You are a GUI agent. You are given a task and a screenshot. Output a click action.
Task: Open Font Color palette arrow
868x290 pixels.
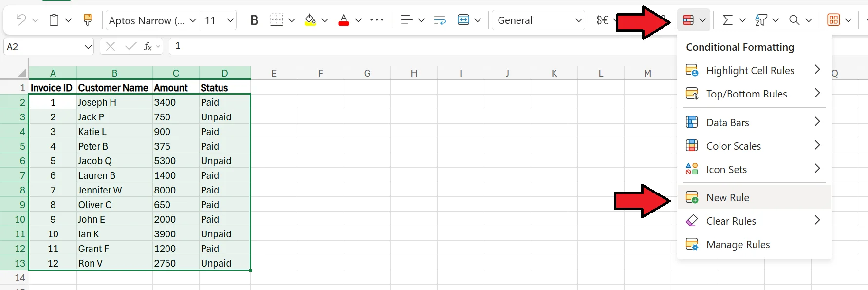(x=358, y=20)
